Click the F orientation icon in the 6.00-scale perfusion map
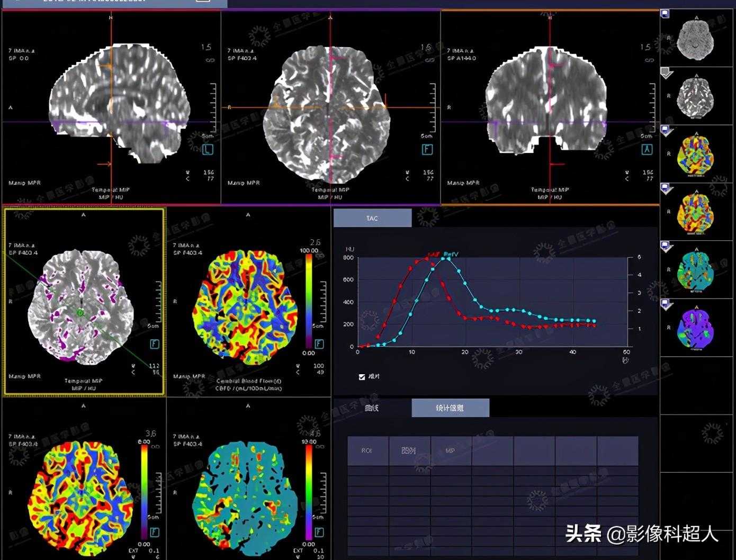Screen dimensions: 736x560 click(155, 532)
